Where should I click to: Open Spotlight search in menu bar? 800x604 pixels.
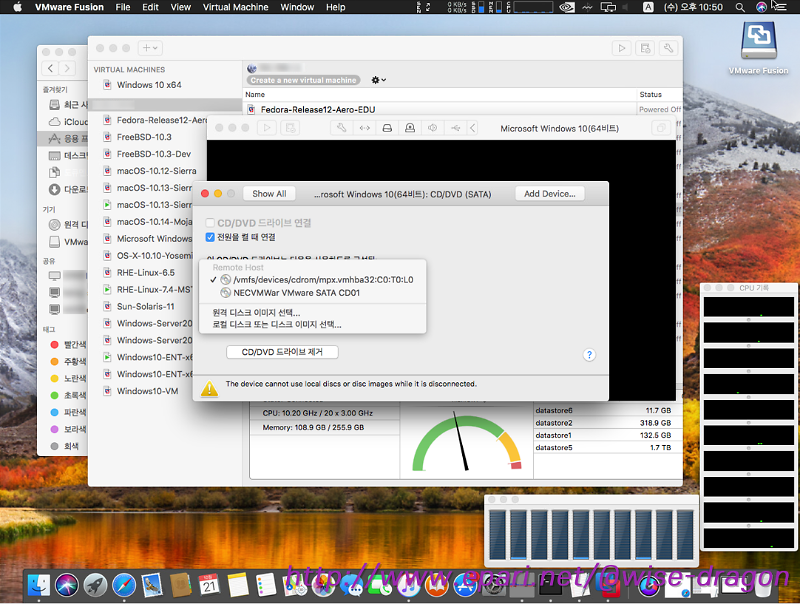[740, 7]
